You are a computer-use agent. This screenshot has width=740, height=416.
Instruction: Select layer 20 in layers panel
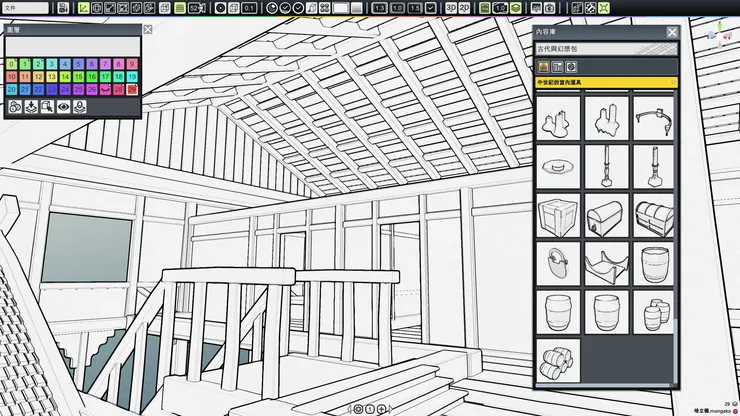[x=12, y=89]
